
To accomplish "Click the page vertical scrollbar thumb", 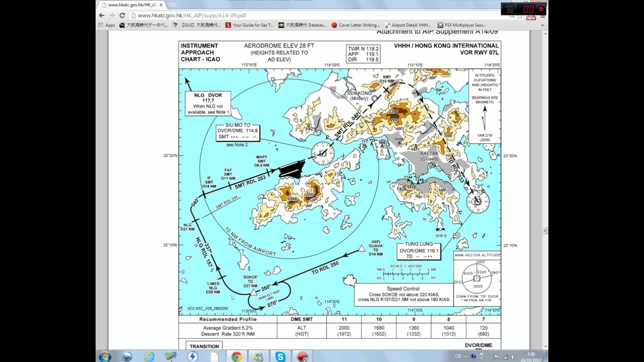I will (x=544, y=230).
